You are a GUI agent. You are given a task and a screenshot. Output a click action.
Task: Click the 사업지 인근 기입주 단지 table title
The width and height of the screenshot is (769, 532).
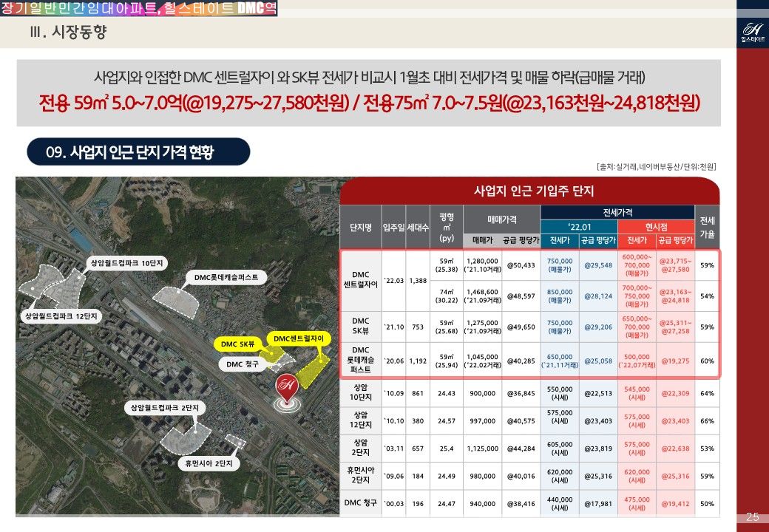534,191
